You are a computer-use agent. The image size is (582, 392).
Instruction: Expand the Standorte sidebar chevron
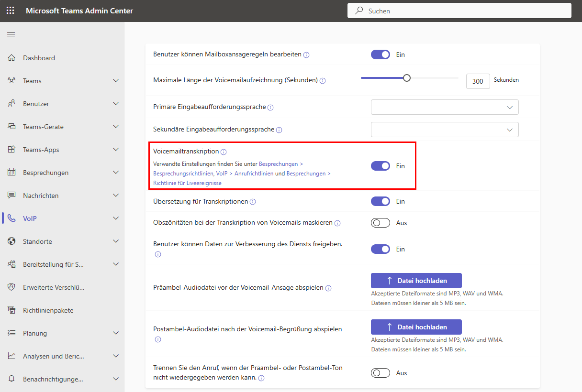point(116,241)
